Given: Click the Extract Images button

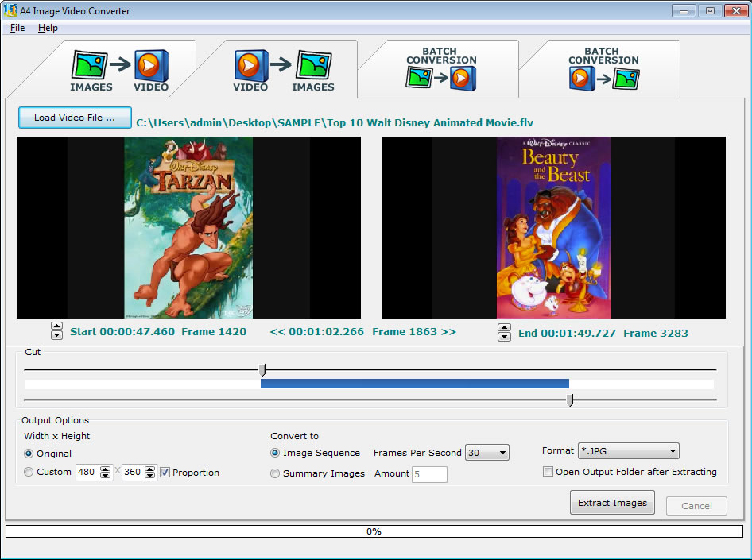Looking at the screenshot, I should tap(612, 503).
